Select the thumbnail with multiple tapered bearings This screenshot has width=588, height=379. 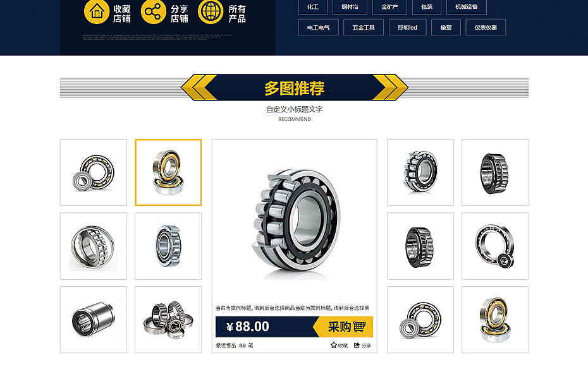[168, 320]
